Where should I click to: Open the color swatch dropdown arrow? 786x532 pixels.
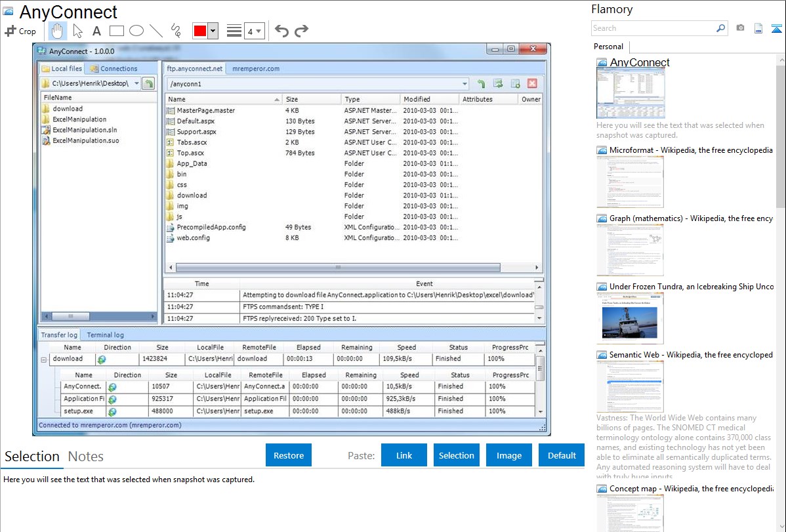[x=213, y=31]
